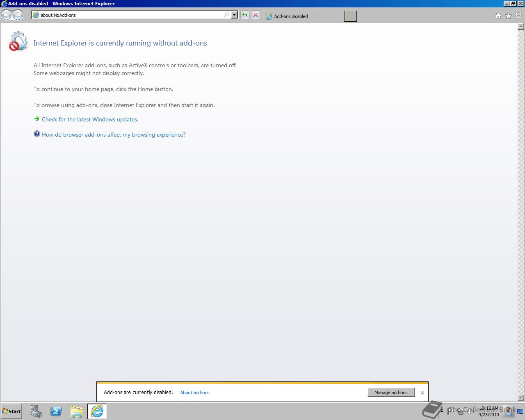This screenshot has height=420, width=525.
Task: Open the Start menu
Action: 11,411
